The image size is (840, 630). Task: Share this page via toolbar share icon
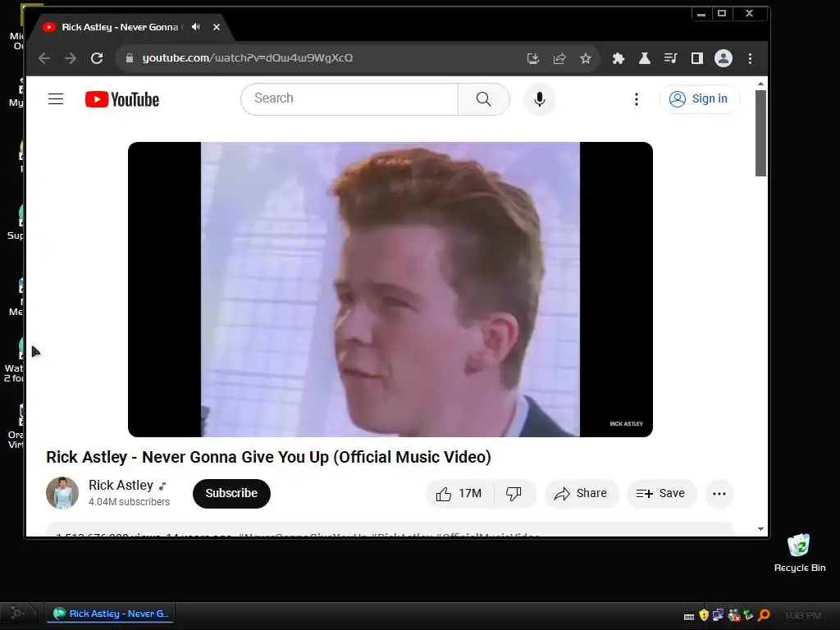coord(559,58)
